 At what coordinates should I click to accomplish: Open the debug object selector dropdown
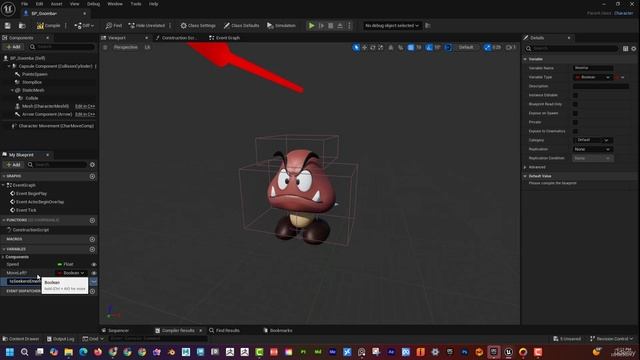point(392,26)
